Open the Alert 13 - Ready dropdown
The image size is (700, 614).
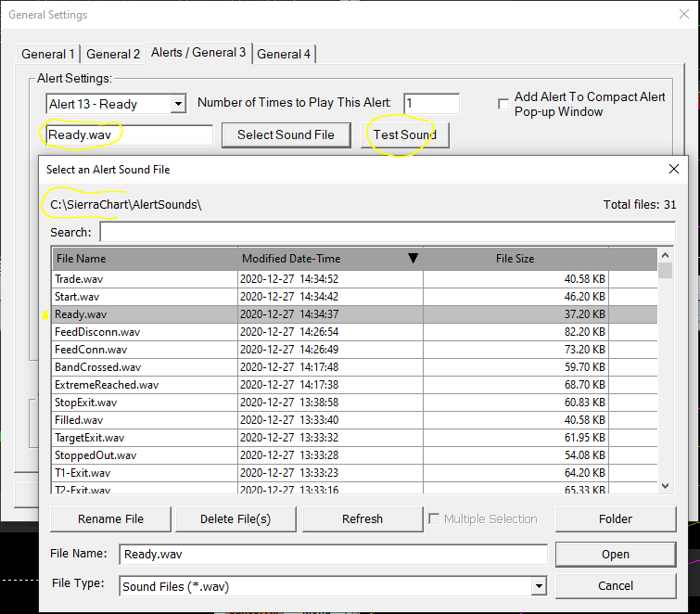pos(178,104)
